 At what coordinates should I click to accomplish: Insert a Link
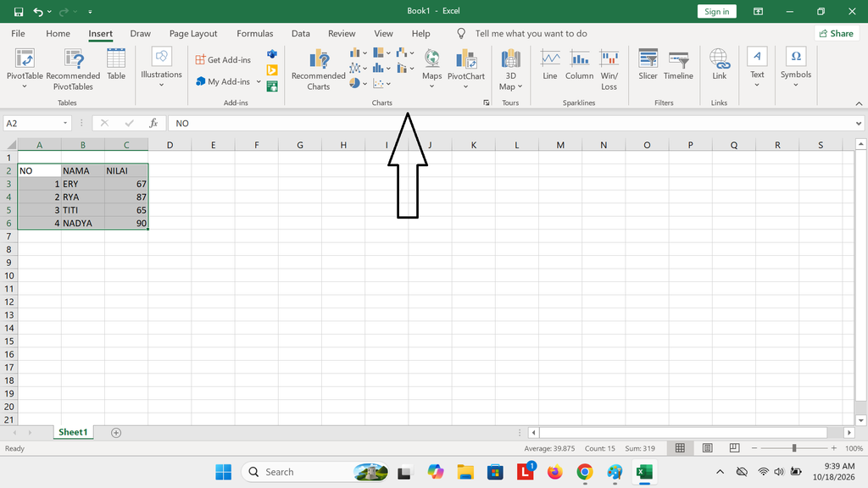pos(719,64)
